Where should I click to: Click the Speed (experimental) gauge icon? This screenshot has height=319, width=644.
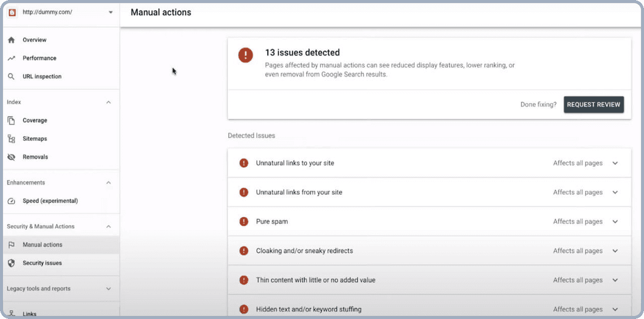(x=11, y=201)
